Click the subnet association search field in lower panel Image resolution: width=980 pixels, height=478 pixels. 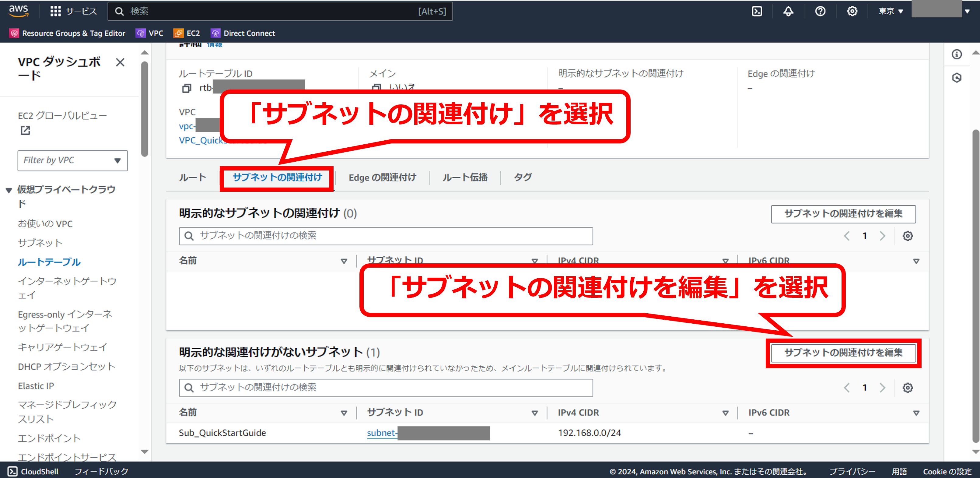pos(385,387)
